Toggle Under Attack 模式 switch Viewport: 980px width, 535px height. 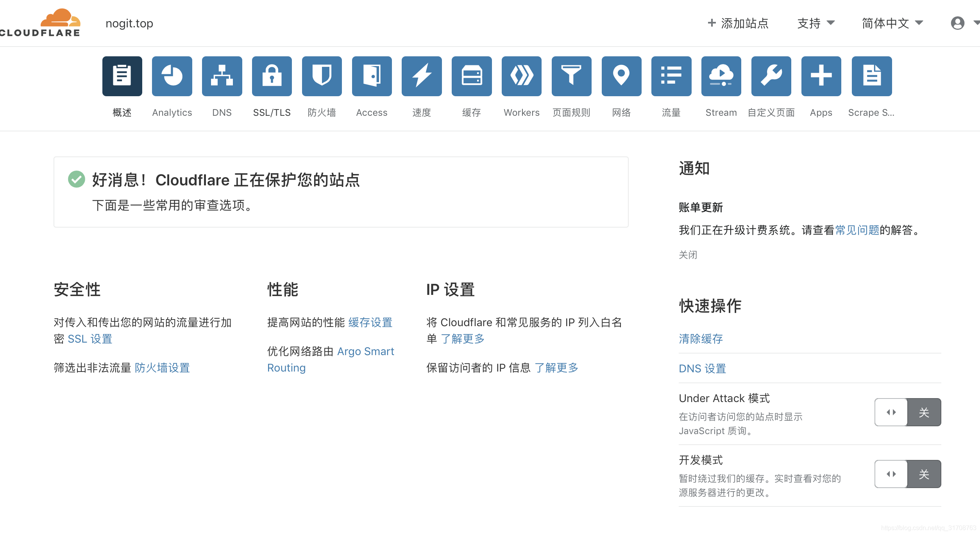pyautogui.click(x=908, y=412)
